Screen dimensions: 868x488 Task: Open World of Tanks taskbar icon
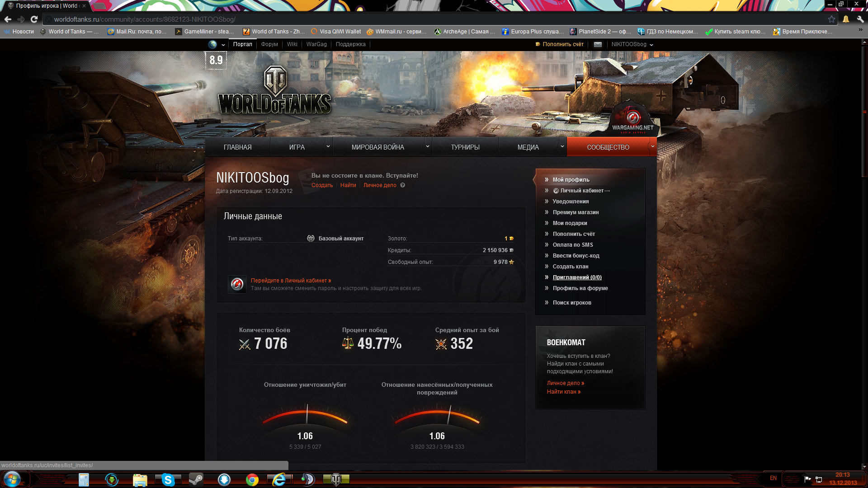coord(336,479)
